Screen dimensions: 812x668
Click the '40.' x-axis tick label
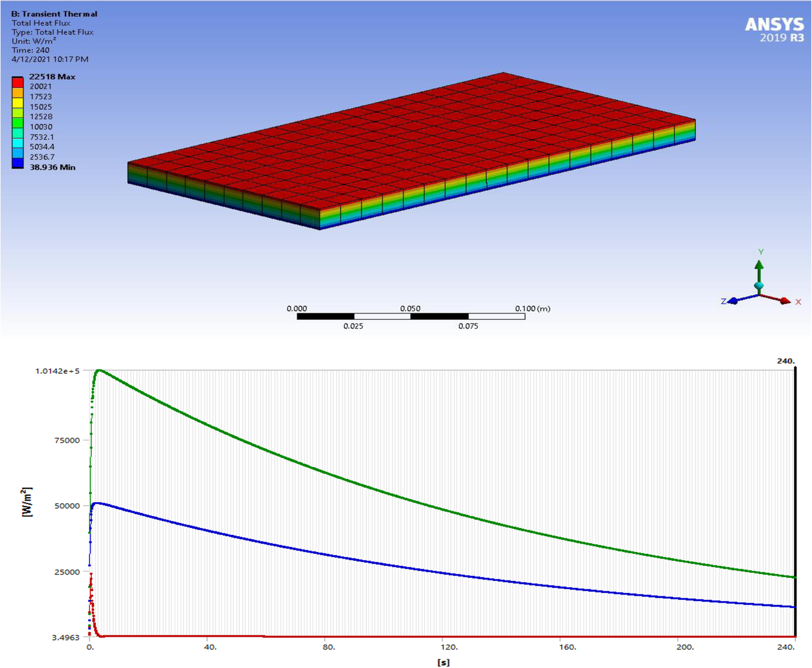210,647
